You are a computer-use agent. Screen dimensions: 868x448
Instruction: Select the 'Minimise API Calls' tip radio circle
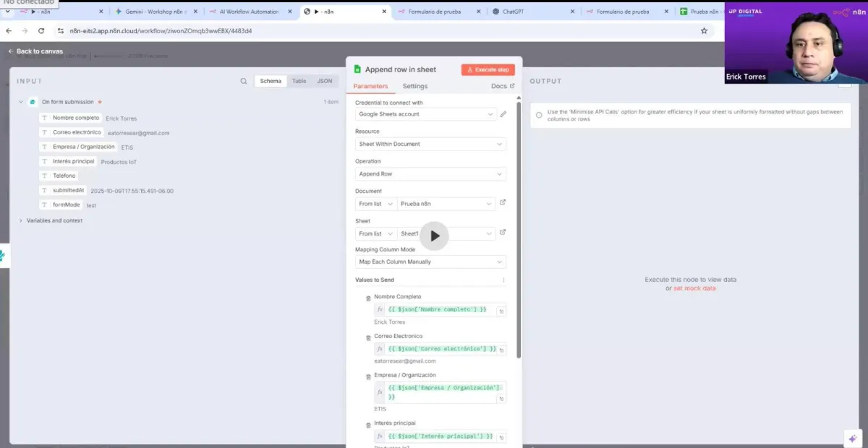pos(539,115)
